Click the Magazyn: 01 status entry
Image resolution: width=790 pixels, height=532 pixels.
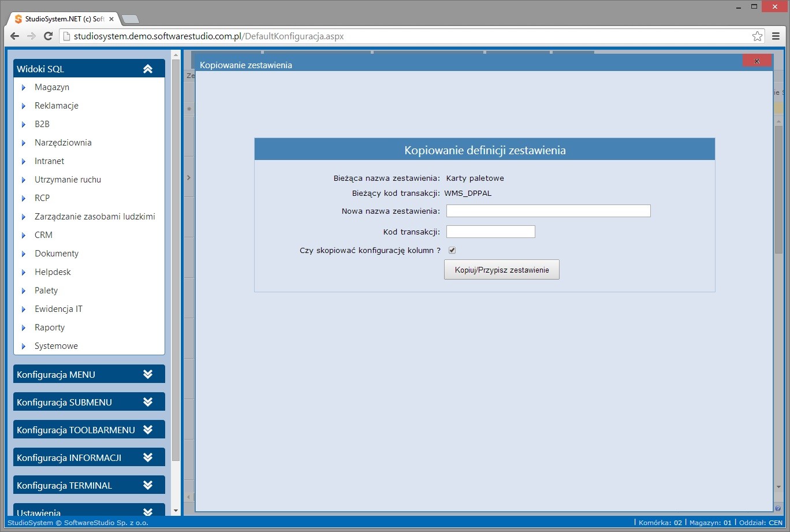[710, 523]
